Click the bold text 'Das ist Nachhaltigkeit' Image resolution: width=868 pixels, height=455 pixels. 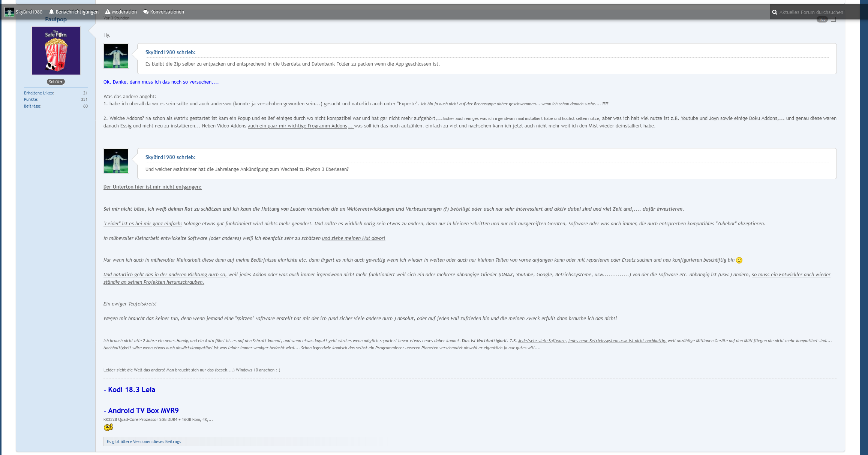(484, 341)
